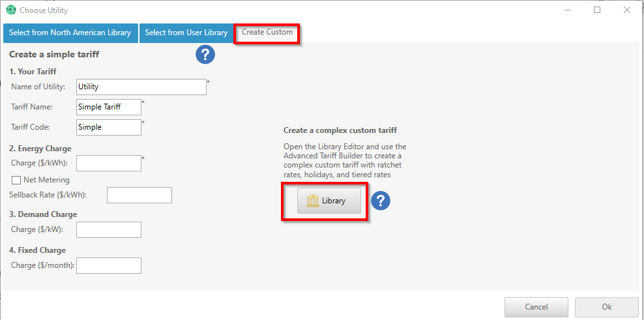The image size is (644, 320).
Task: Focus the Demand Charge ($/kW) field
Action: 109,229
